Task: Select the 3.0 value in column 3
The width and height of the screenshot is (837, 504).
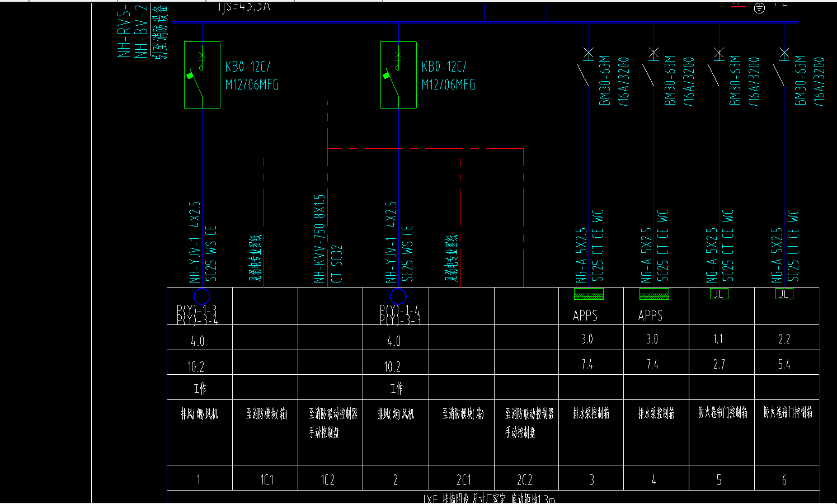Action: 587,339
